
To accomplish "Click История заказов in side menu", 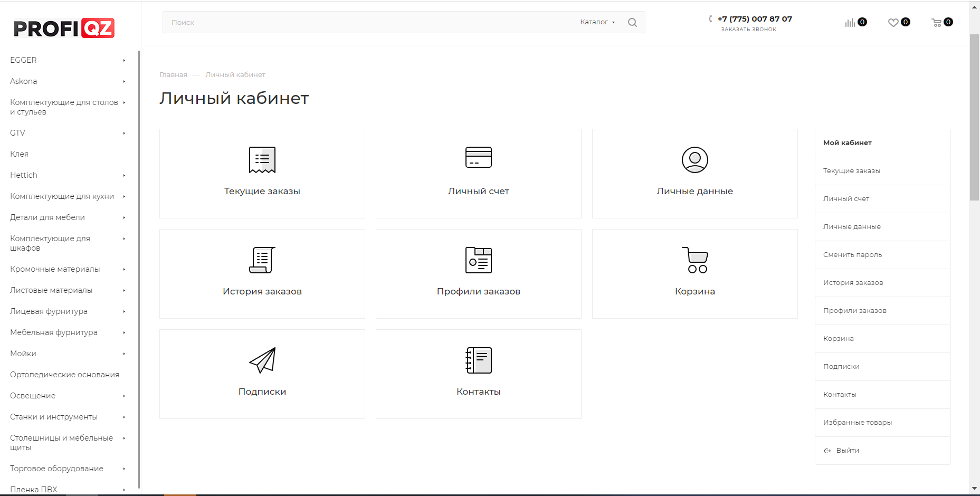I will (882, 283).
